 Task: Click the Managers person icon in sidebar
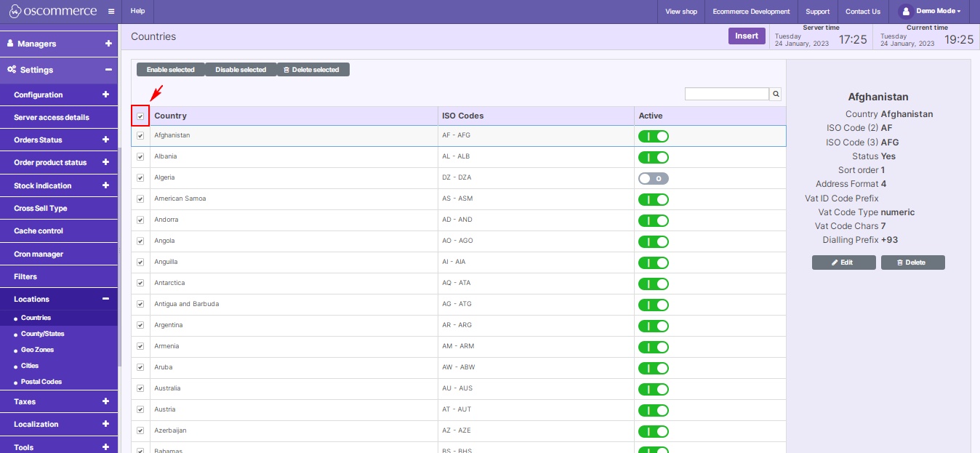pos(9,44)
